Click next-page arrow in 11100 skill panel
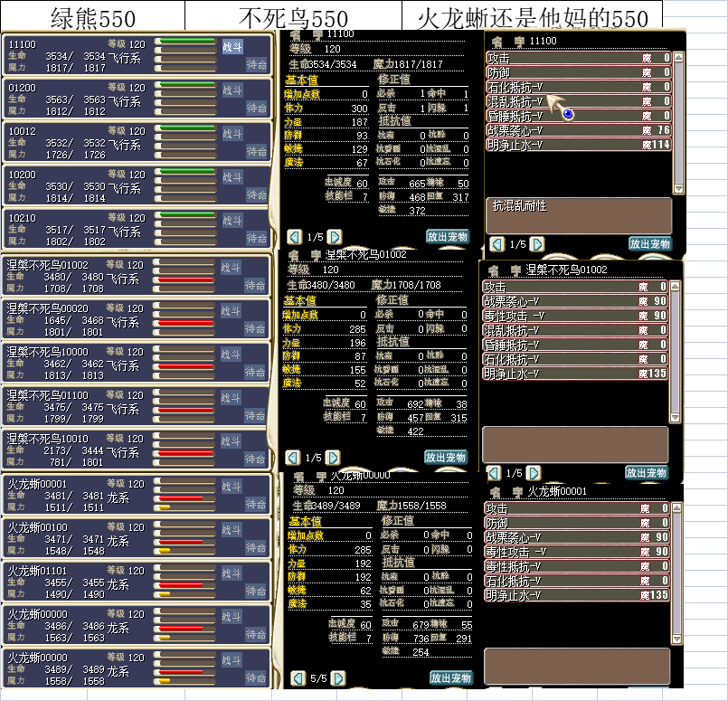728x701 pixels. pos(537,244)
